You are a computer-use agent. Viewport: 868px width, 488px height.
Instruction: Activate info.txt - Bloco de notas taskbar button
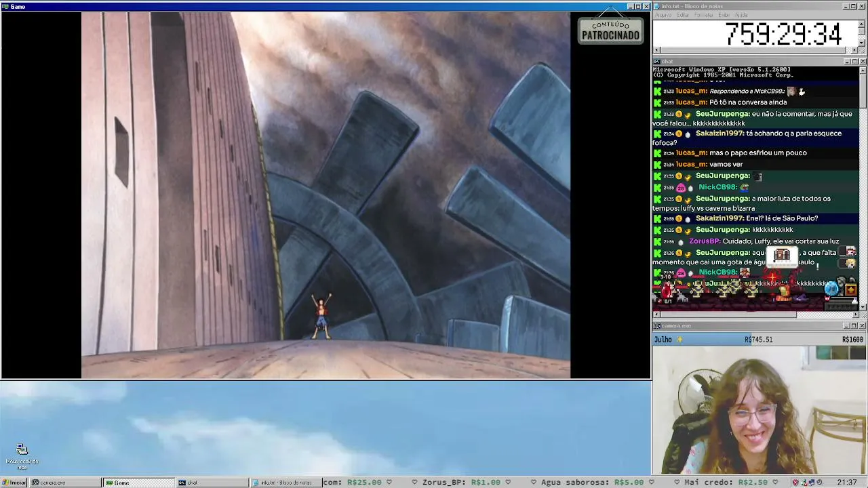pos(285,483)
